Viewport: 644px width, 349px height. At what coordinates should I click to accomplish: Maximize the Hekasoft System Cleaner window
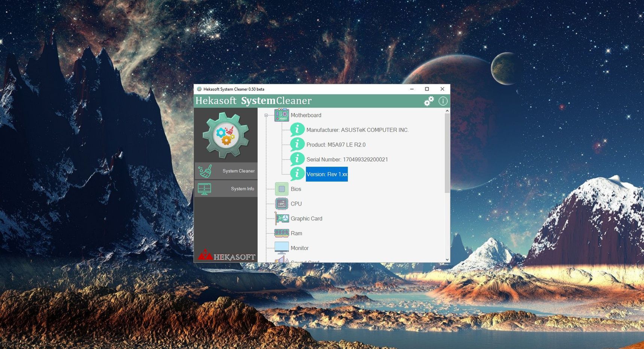[x=427, y=89]
